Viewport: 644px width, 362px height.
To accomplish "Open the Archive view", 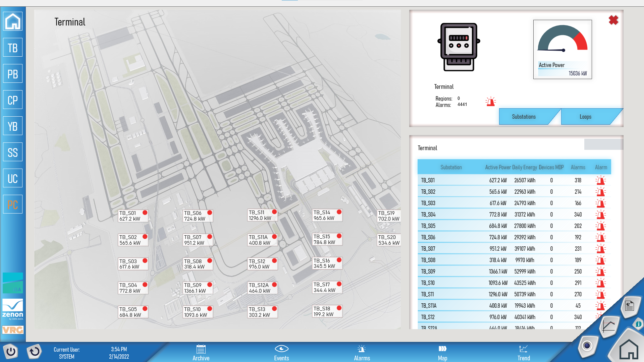I will coord(201,353).
